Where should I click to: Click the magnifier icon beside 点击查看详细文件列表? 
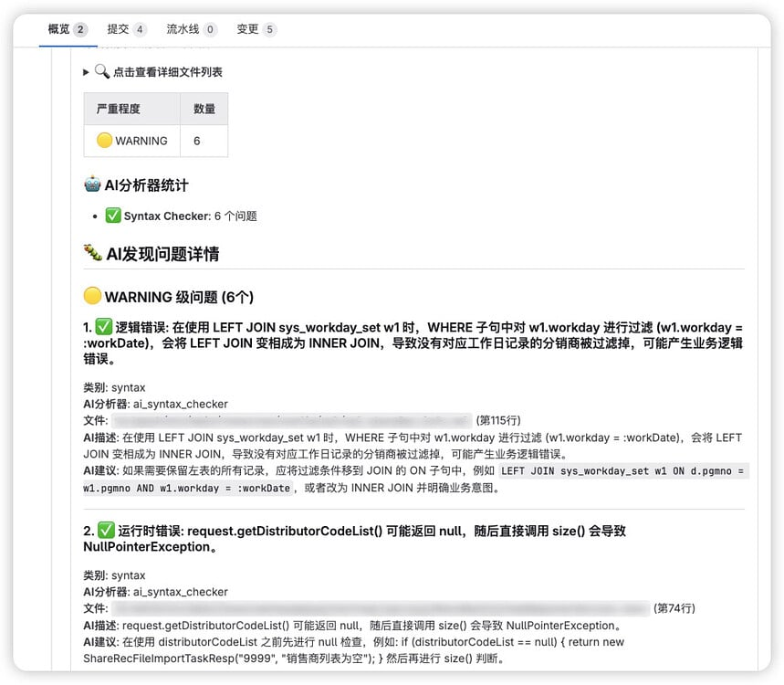pyautogui.click(x=101, y=71)
